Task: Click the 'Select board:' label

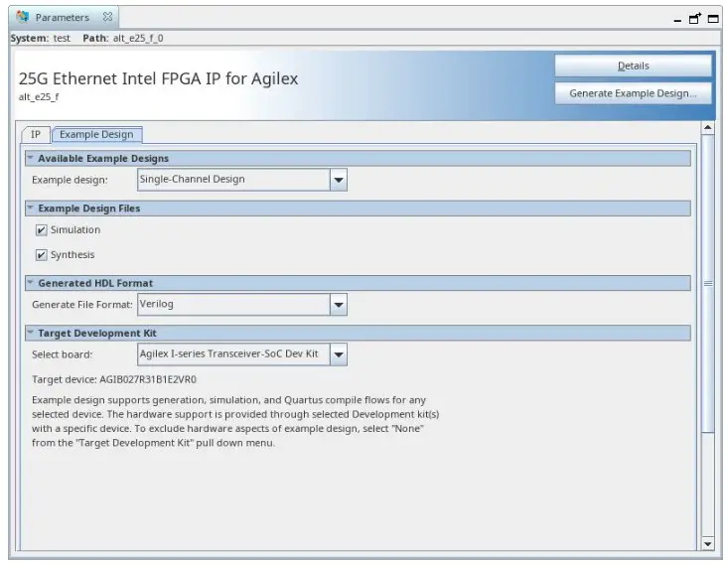Action: (63, 354)
